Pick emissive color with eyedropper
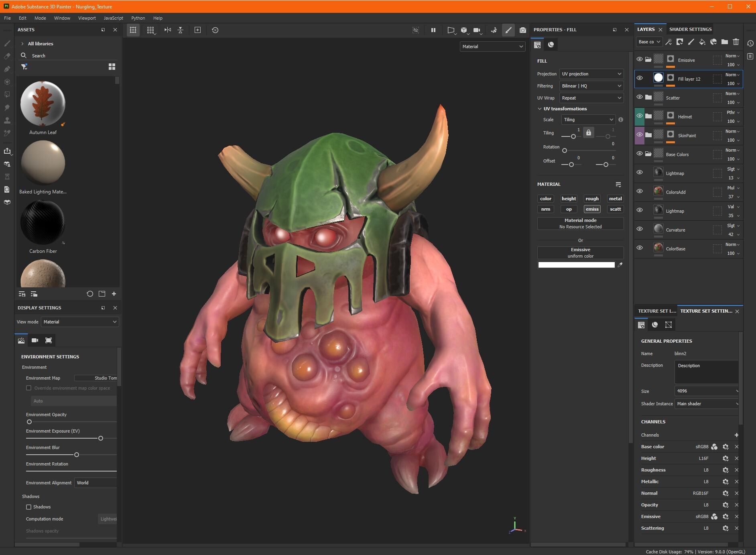 (620, 265)
